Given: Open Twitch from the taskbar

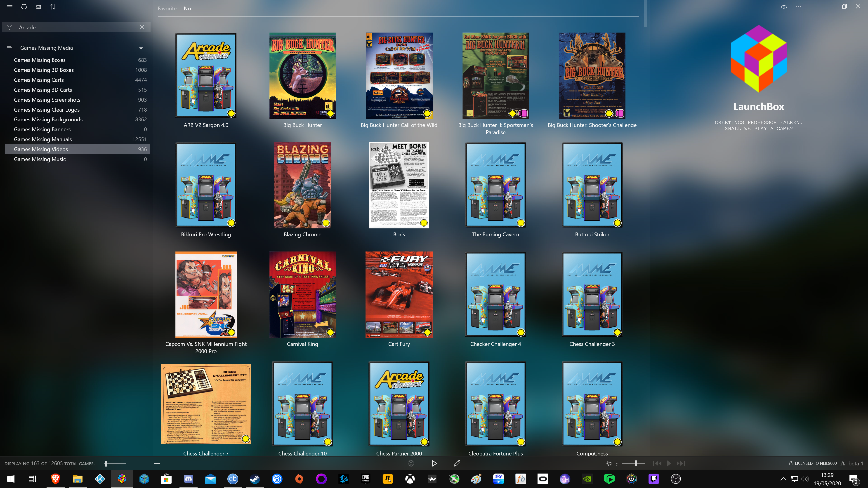Looking at the screenshot, I should coord(654,479).
